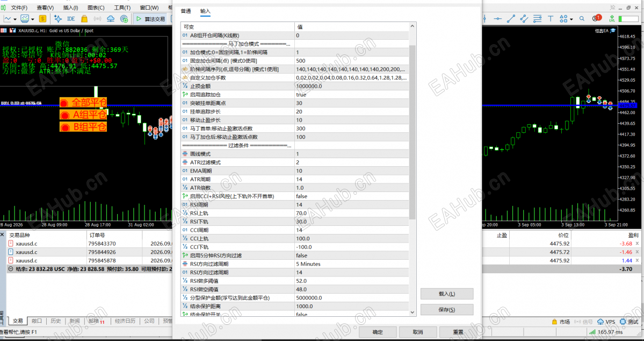This screenshot has width=644, height=341.
Task: Click the green LVL icon
Action: pyautogui.click(x=612, y=18)
